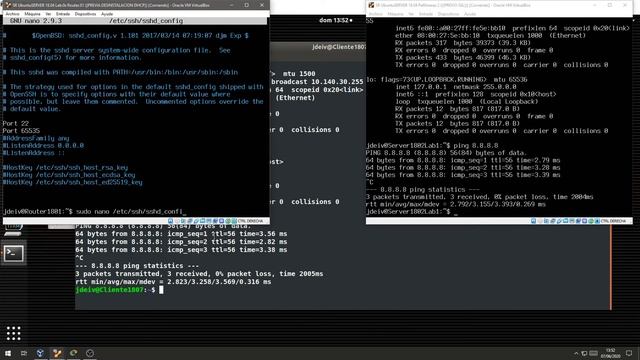Click 'rtt min/avg/max/mdev = 2.823' line in Cliente terminal

(173, 282)
